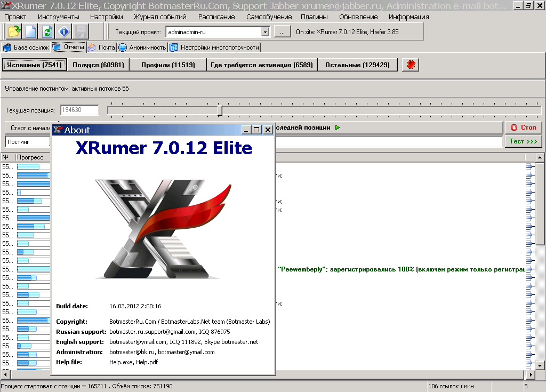Click the Тест >>> button
Viewport: 546px width, 392px height.
[524, 141]
